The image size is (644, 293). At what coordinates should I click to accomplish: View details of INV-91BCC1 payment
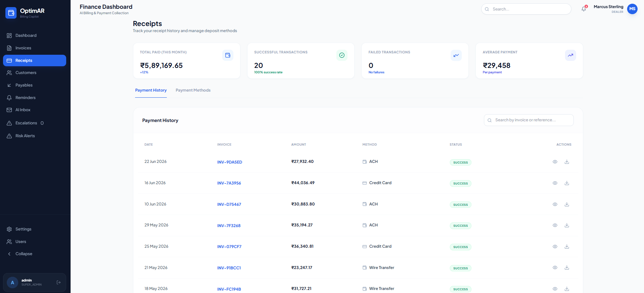click(555, 268)
